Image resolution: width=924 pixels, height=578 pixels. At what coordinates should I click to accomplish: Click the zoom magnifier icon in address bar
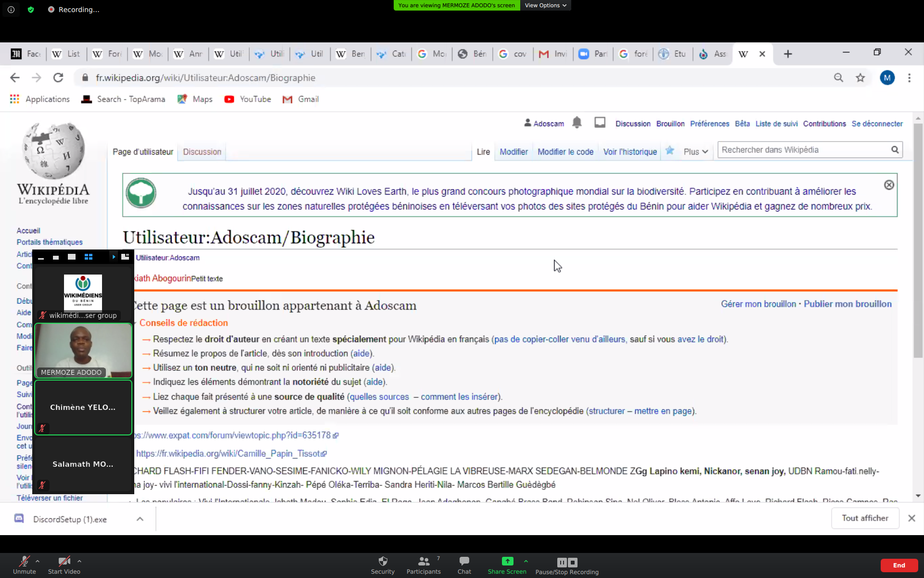pos(838,78)
